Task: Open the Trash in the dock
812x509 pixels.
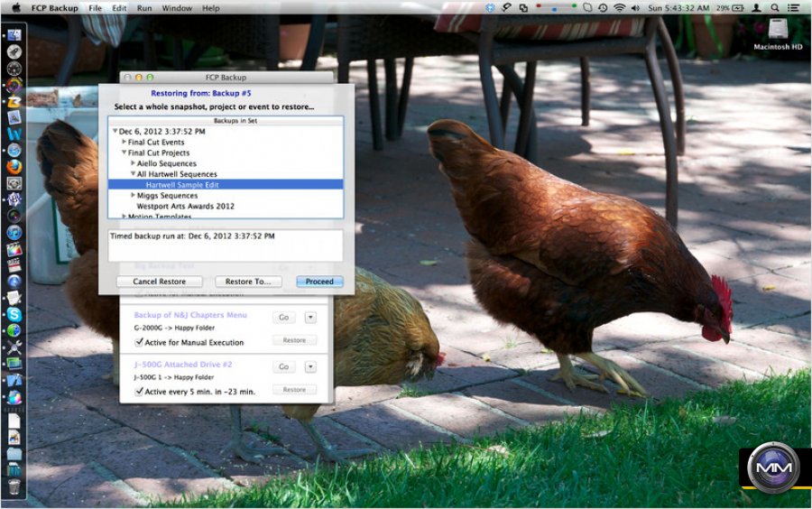Action: tap(14, 487)
